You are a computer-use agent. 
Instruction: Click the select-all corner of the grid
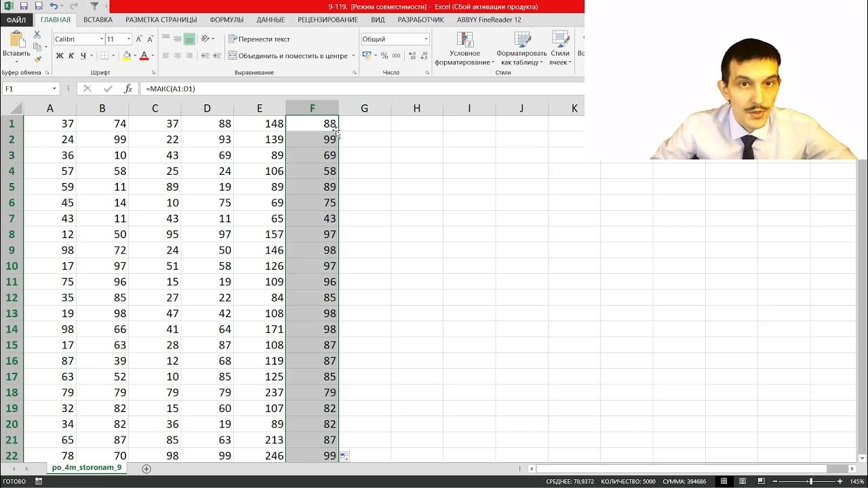pos(12,108)
